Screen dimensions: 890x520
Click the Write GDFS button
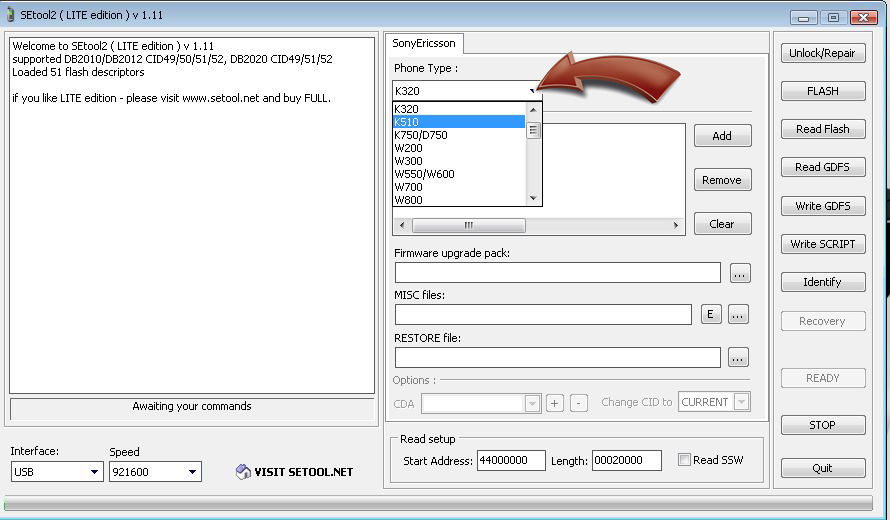pos(822,206)
